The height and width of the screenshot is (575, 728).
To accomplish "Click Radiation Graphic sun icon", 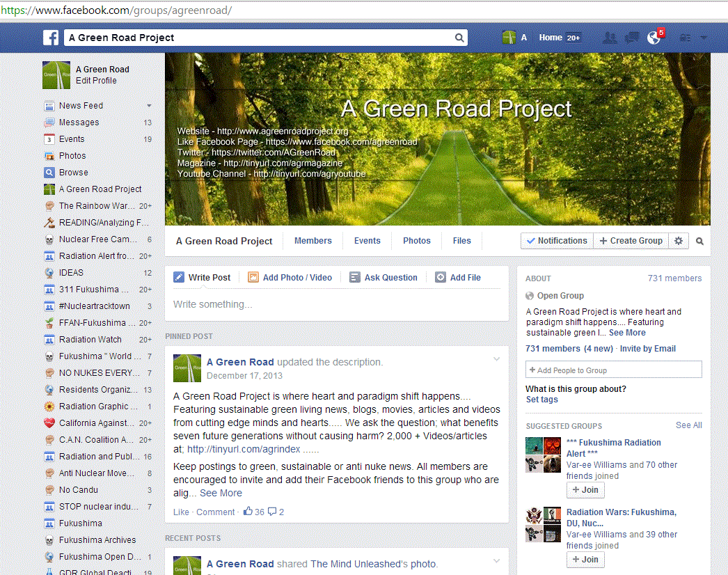I will pos(49,407).
